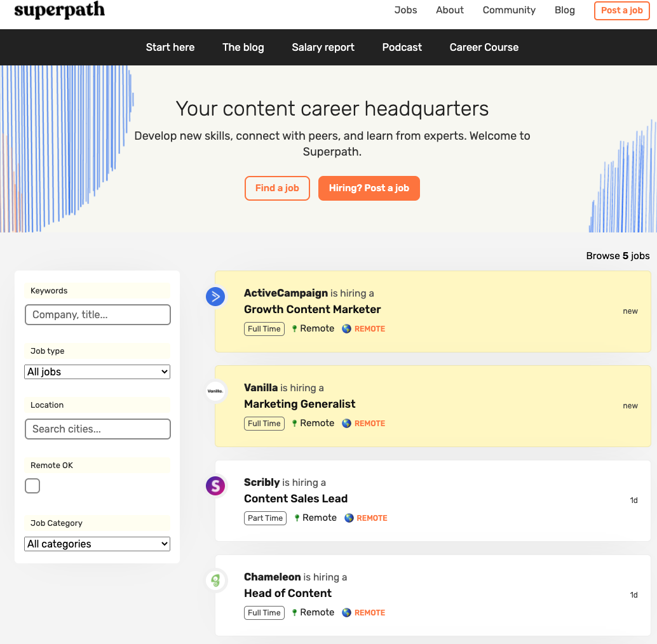Click the Vanilla company name

click(261, 388)
